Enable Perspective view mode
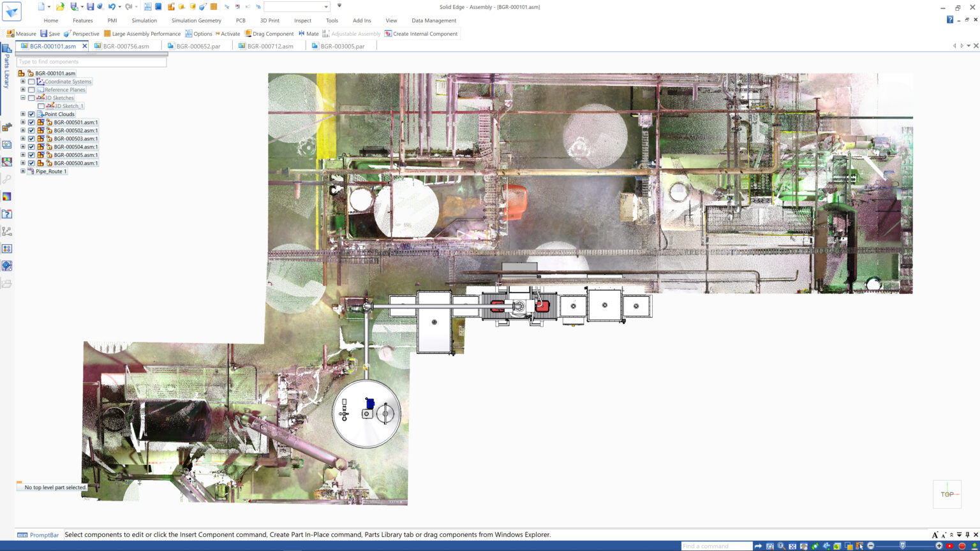The image size is (980, 551). [83, 34]
